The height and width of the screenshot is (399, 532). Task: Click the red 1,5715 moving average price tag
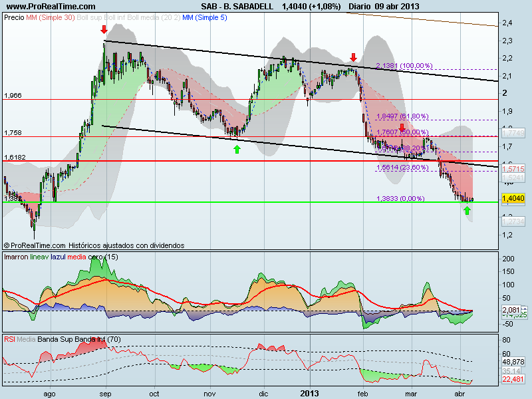513,169
